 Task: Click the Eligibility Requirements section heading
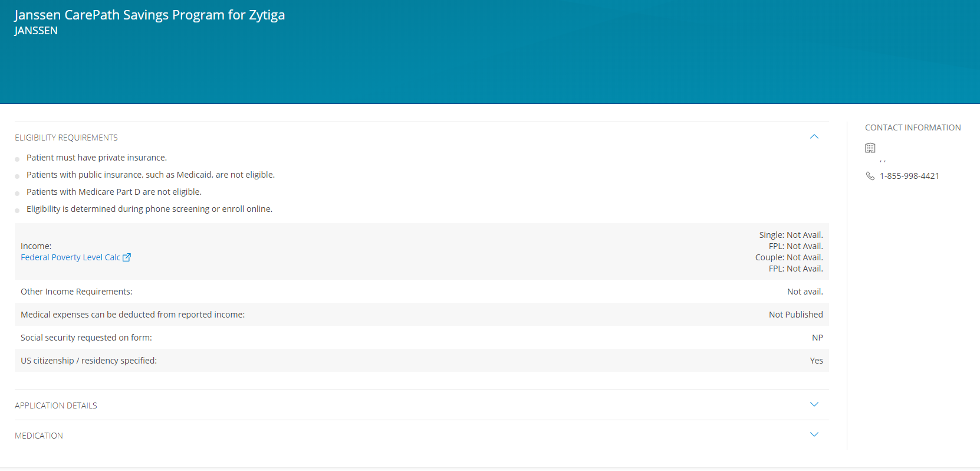(66, 138)
